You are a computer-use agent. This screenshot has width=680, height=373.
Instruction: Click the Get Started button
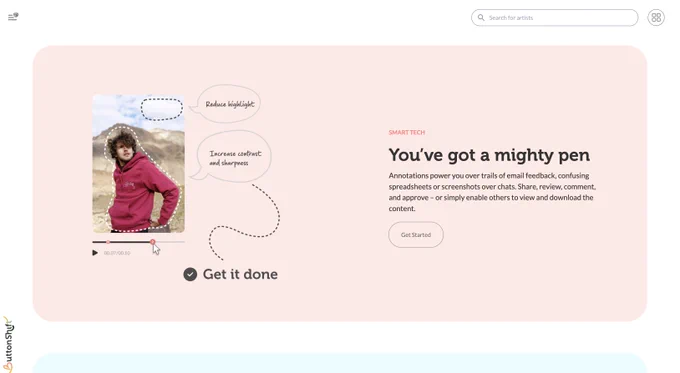point(415,235)
